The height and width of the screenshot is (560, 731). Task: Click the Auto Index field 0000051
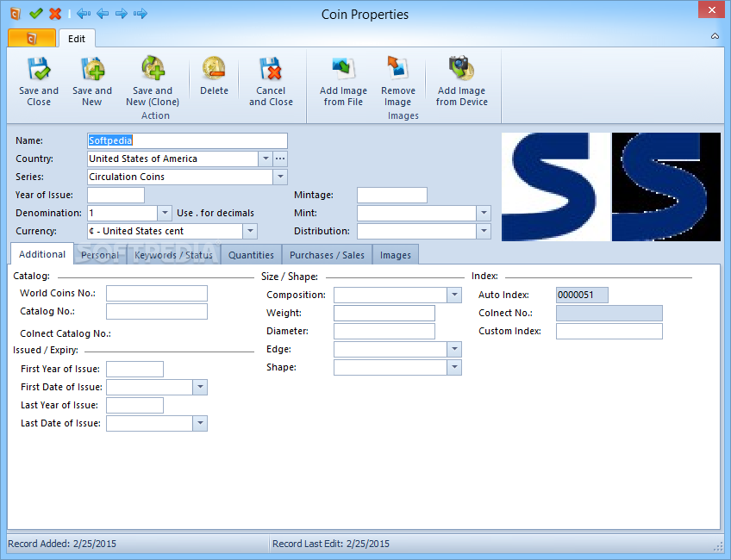coord(582,295)
